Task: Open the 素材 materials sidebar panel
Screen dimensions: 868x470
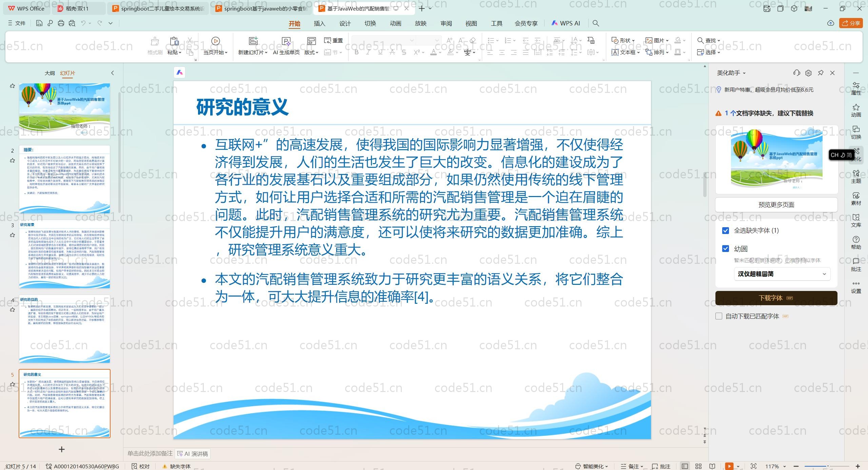Action: point(856,198)
